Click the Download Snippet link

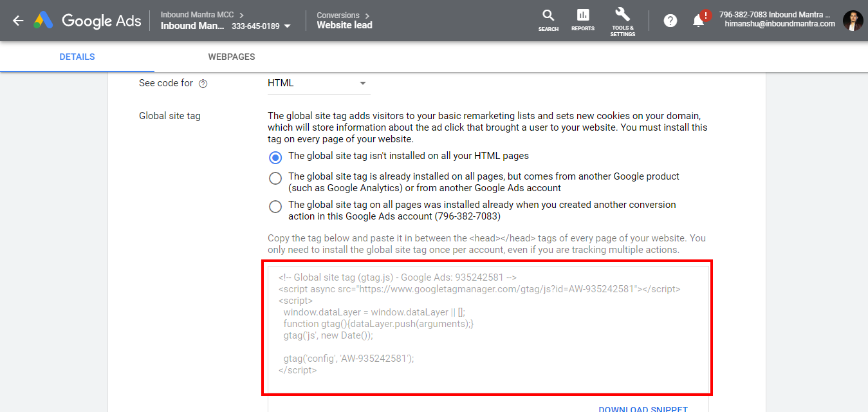click(643, 409)
